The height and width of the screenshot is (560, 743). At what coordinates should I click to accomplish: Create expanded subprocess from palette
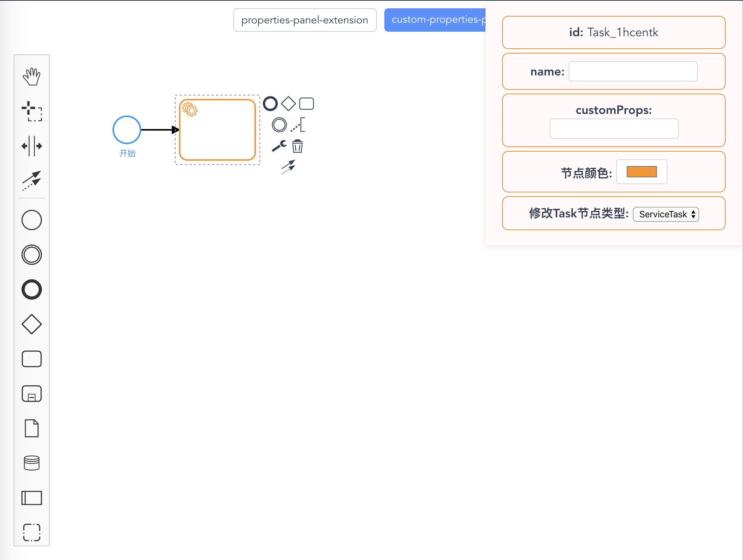pos(32,394)
